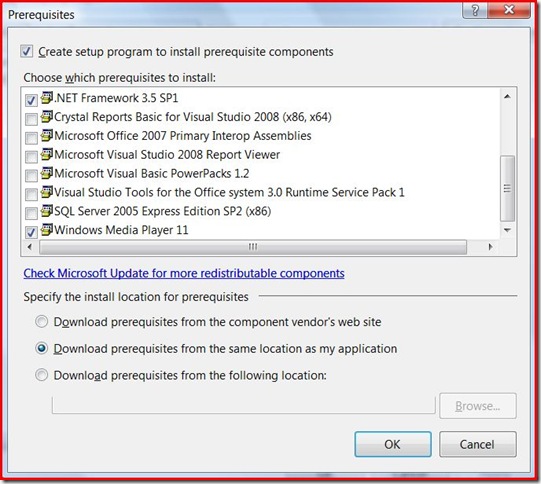541x484 pixels.
Task: Click the Office 2007 Primary Interop Assemblies icon
Action: click(47, 136)
